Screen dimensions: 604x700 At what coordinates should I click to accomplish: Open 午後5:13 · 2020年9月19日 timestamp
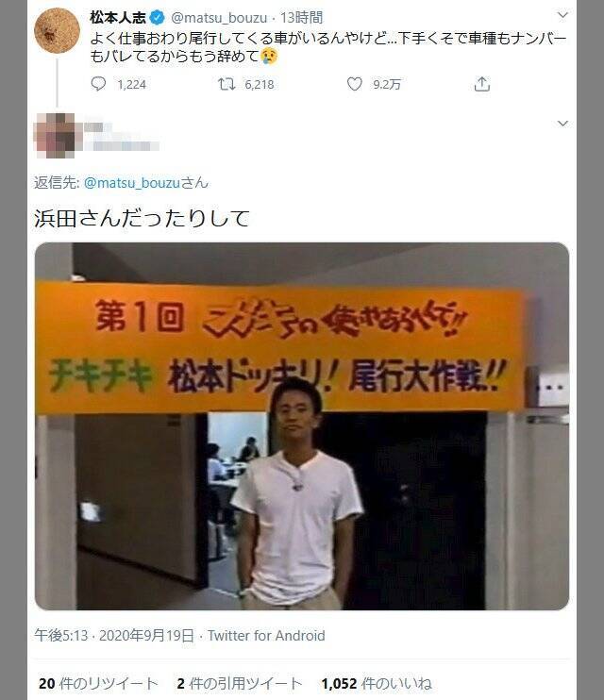point(114,635)
